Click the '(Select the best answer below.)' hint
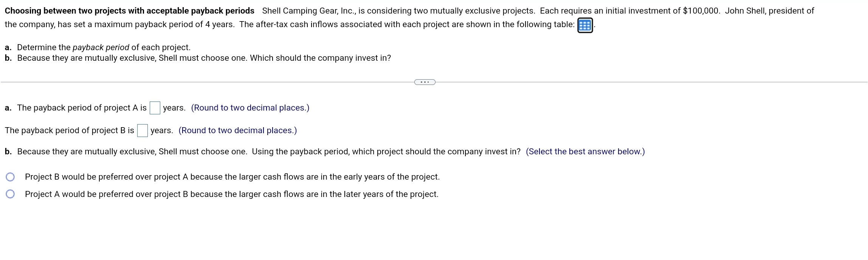The height and width of the screenshot is (260, 868). [x=585, y=152]
